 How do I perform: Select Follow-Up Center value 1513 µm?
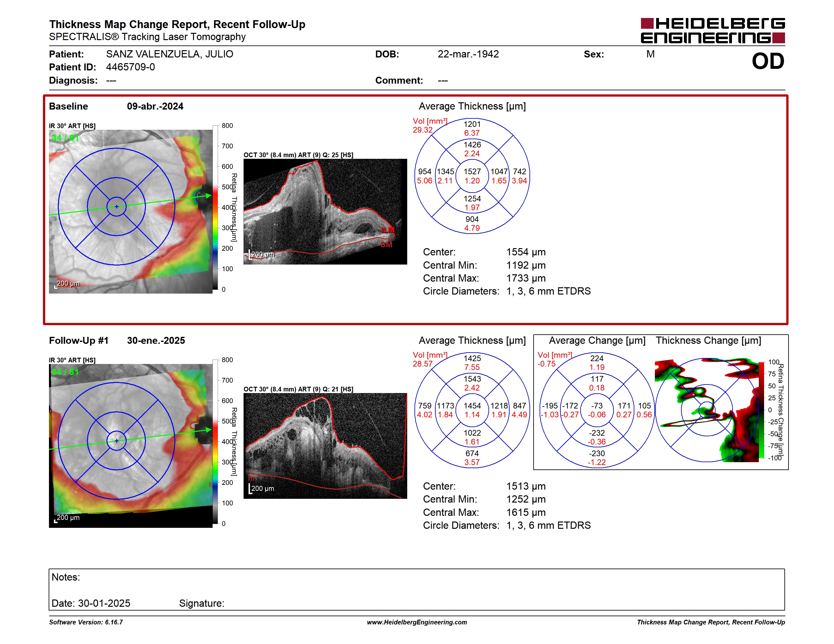526,486
